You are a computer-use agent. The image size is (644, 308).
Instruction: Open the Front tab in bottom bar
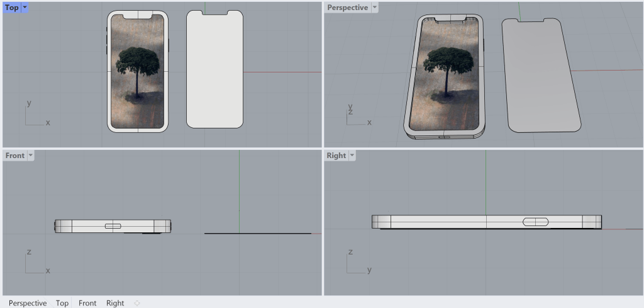[x=87, y=303]
